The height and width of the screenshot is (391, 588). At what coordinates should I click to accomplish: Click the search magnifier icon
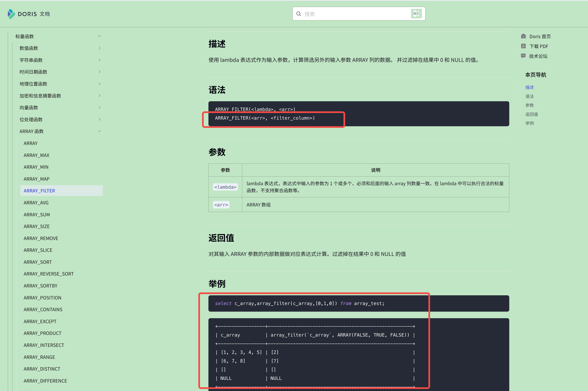(x=298, y=14)
